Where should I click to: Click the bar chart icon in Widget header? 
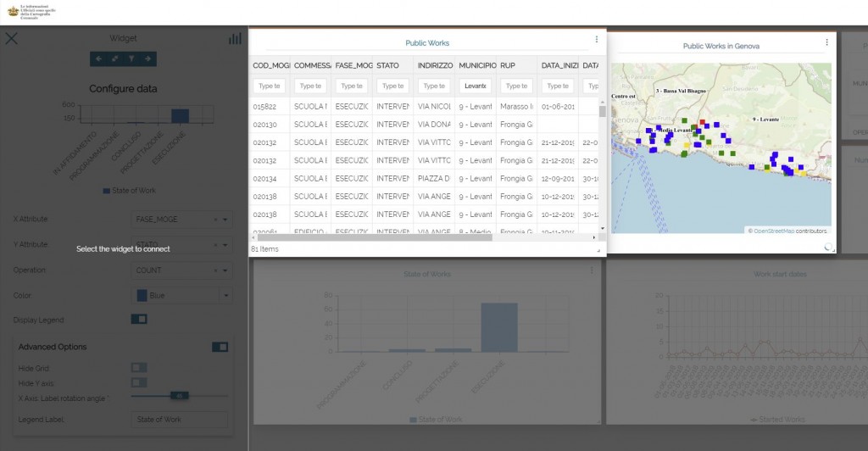235,39
